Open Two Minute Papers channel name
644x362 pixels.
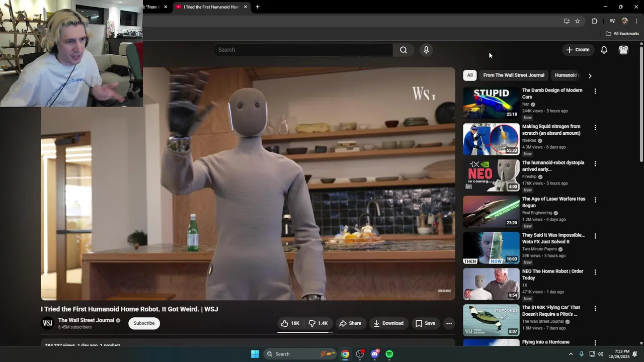[x=539, y=249]
